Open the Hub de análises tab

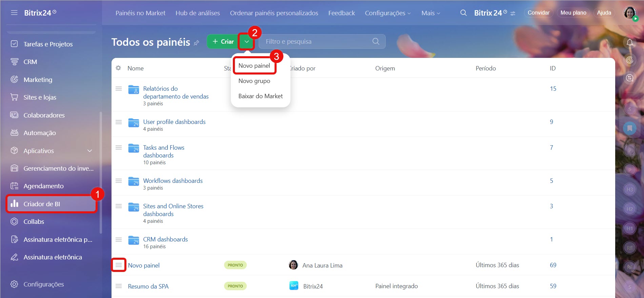198,13
